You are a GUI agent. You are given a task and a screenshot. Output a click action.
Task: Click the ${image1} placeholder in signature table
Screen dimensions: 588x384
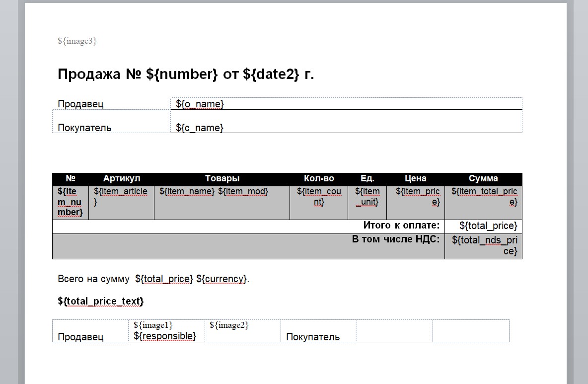click(153, 325)
